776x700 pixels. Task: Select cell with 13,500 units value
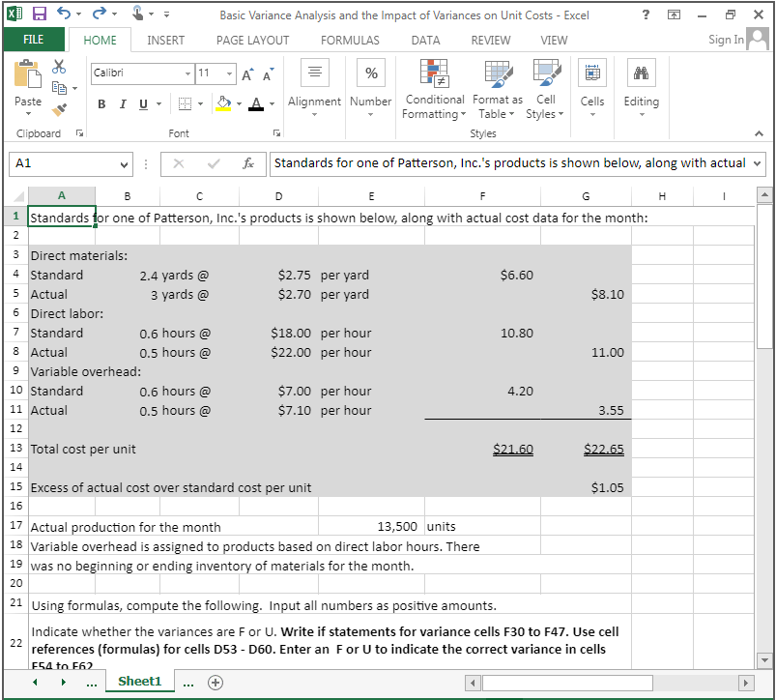(x=371, y=526)
